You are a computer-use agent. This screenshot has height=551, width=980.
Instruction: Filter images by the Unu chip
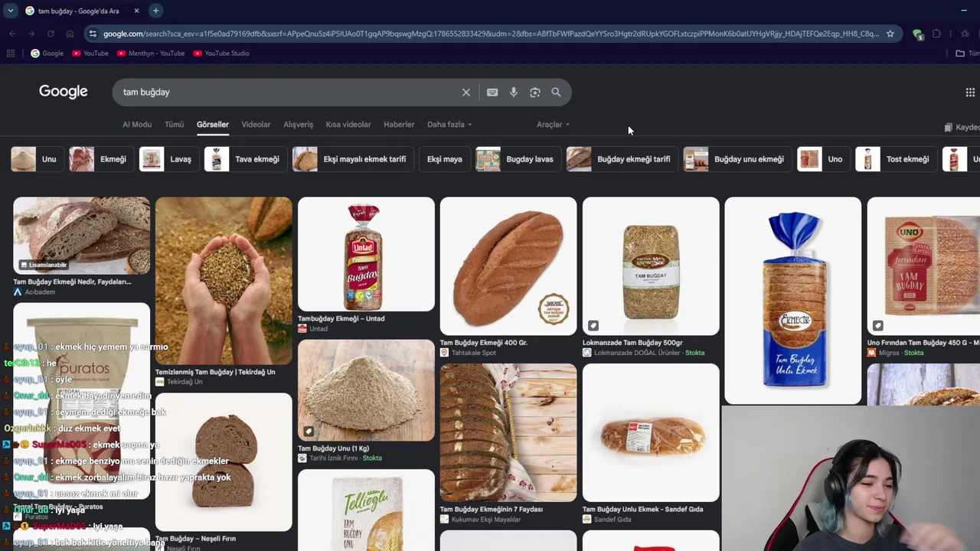(x=37, y=159)
